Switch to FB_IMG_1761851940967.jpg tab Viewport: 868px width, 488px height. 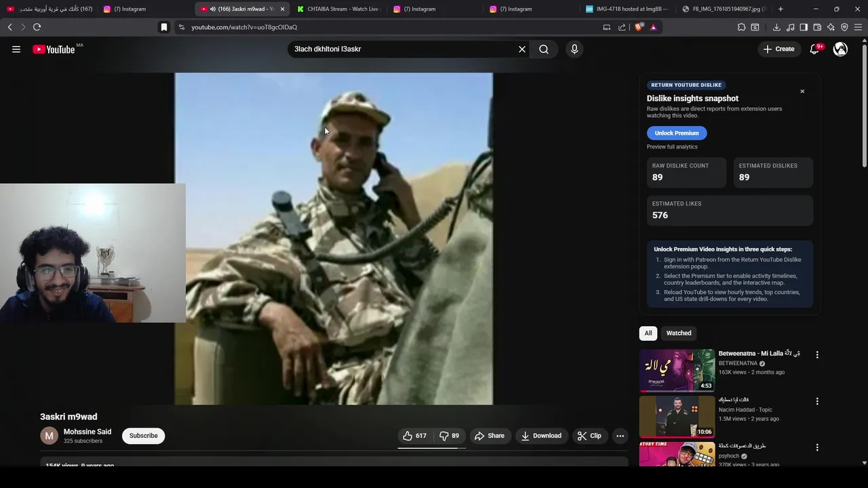pos(724,9)
